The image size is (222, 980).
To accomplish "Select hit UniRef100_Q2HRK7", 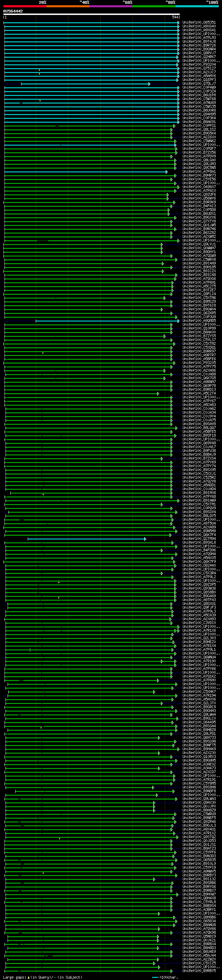I will coord(199,57).
